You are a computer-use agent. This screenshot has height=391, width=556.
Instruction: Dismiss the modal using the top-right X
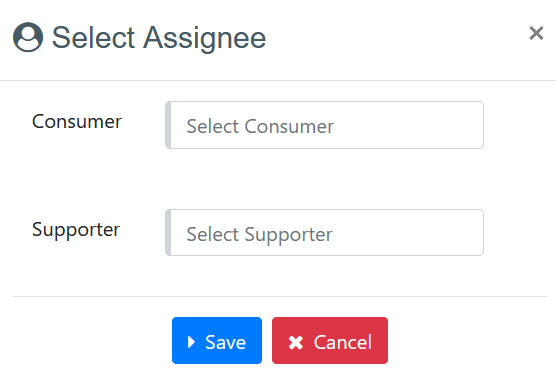[x=536, y=33]
